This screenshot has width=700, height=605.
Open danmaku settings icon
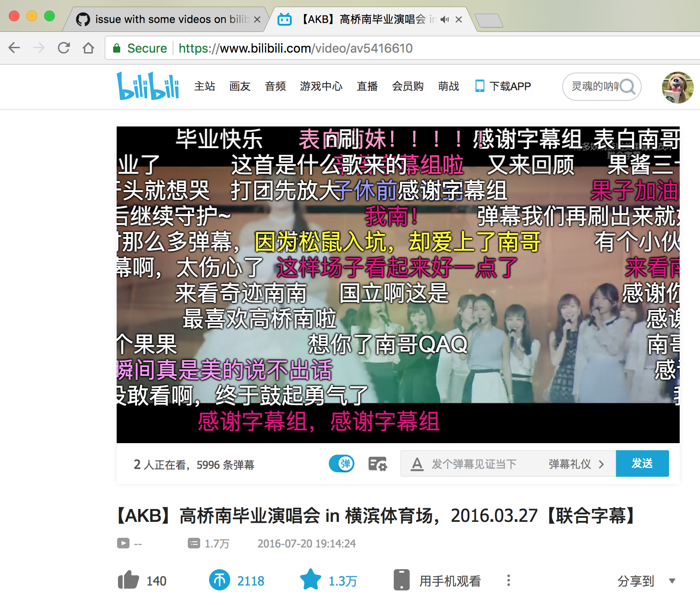[377, 464]
